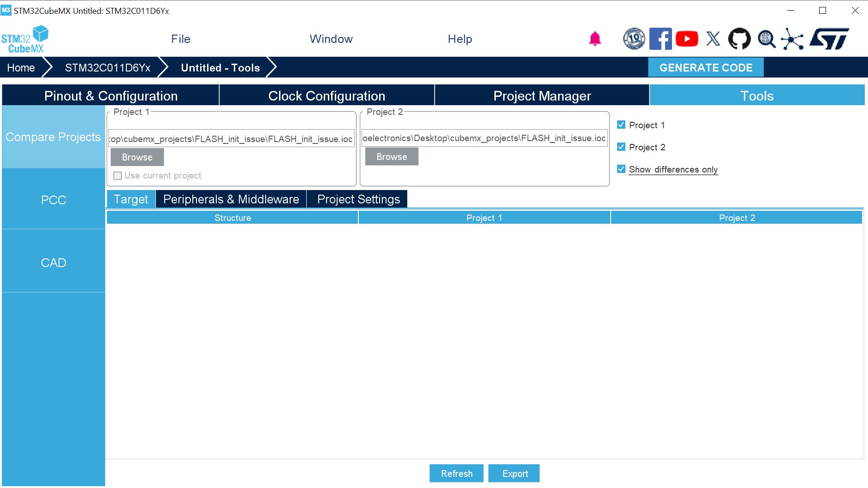Open the notifications bell icon

(595, 39)
